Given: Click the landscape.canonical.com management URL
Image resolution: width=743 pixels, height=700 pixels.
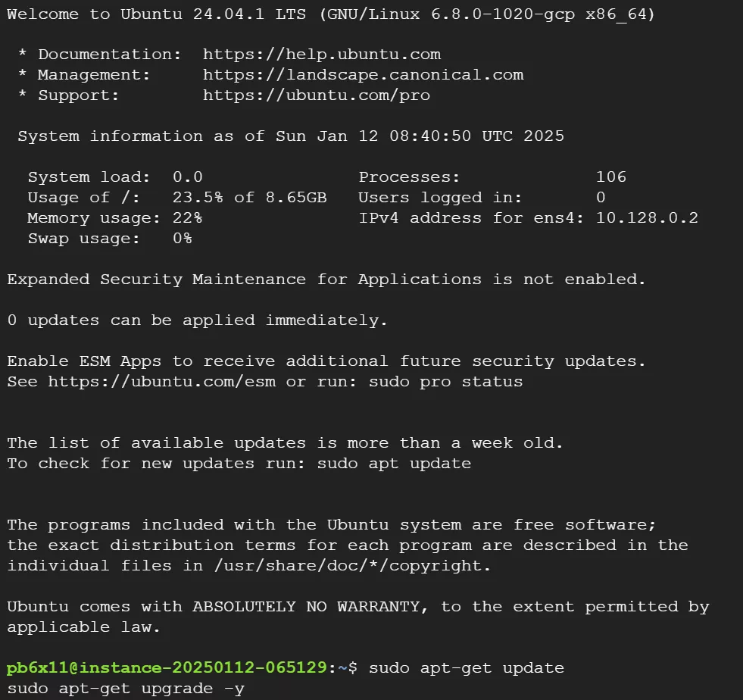Looking at the screenshot, I should click(364, 75).
